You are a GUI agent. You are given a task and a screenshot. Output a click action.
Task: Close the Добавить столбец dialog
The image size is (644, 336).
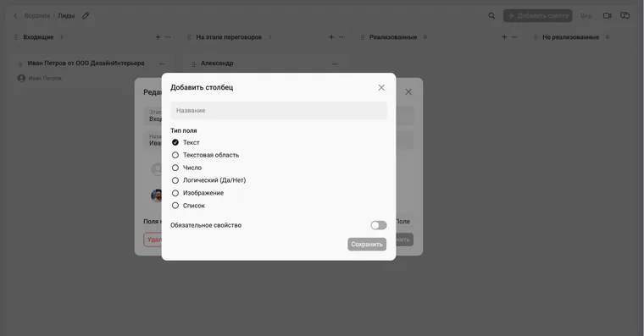click(x=381, y=88)
